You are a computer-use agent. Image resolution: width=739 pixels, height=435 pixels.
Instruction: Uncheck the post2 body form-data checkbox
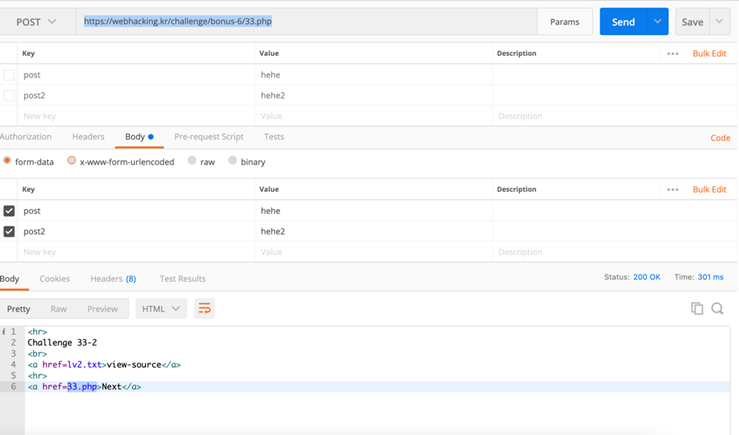click(9, 231)
